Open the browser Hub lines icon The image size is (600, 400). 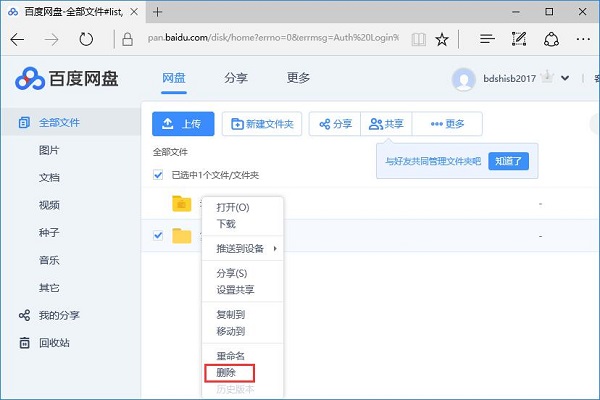pyautogui.click(x=487, y=39)
